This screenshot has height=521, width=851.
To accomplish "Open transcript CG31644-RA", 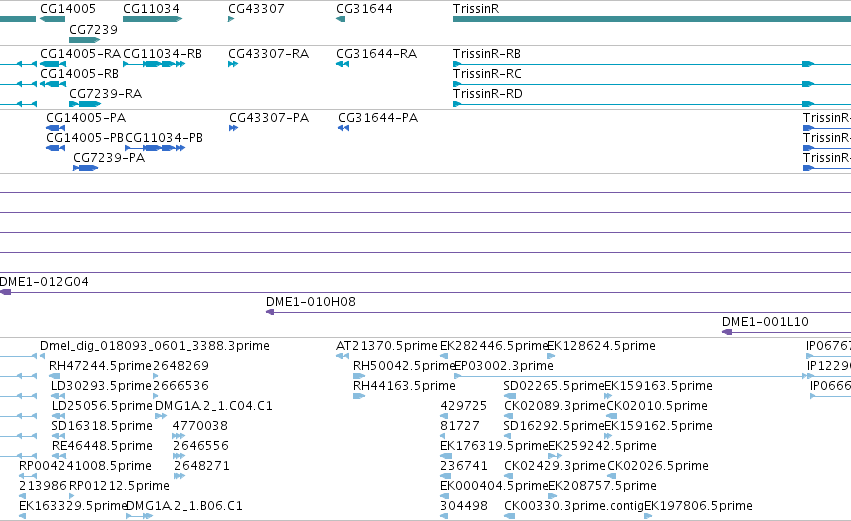I will [342, 64].
